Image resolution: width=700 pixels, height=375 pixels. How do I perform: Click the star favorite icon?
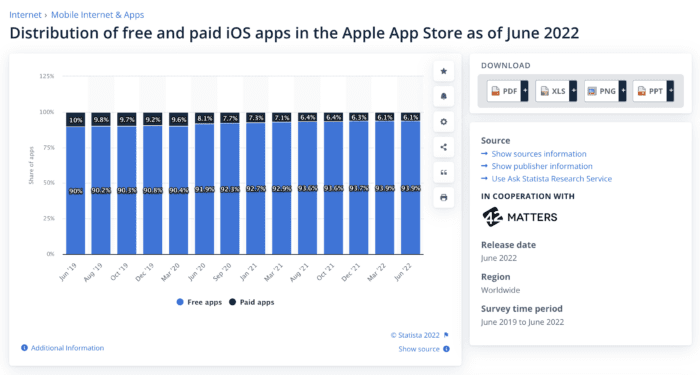point(443,71)
